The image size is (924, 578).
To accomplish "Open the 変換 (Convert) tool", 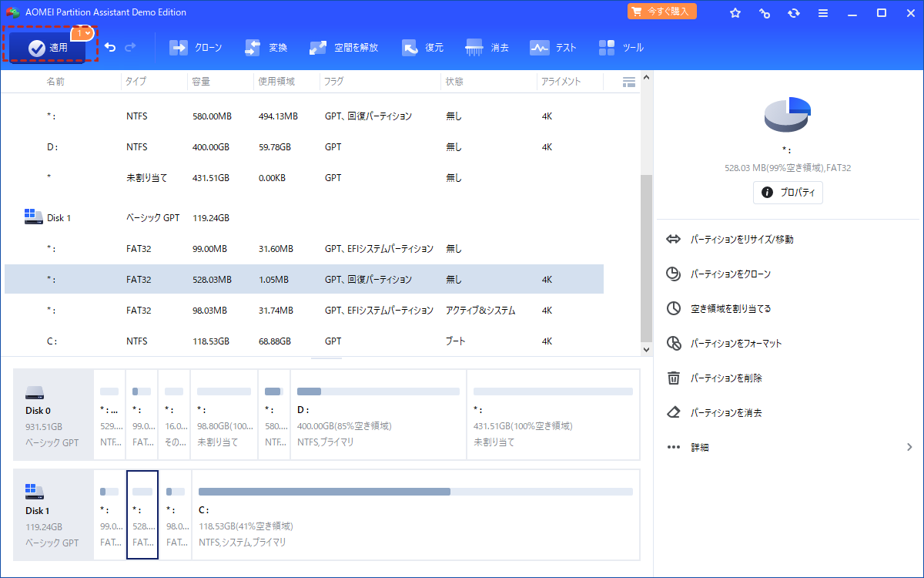I will (266, 48).
